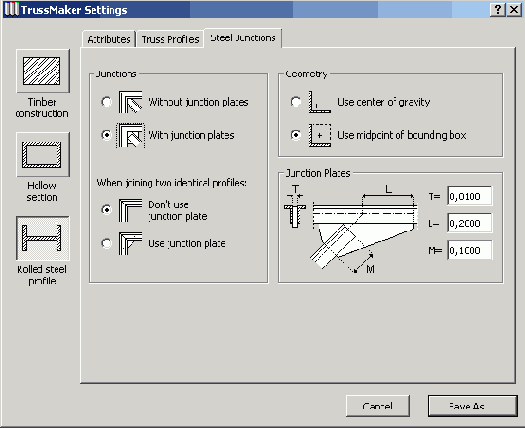Click the Save As button

click(x=472, y=406)
